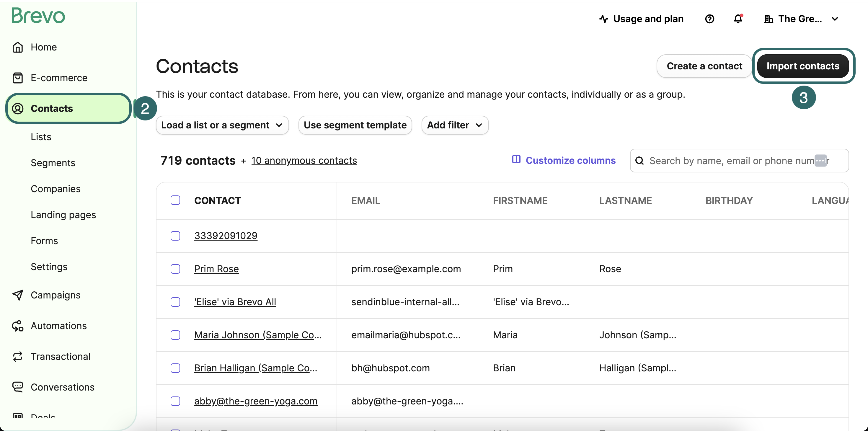Open E-commerce in the sidebar
The width and height of the screenshot is (868, 431).
point(59,78)
